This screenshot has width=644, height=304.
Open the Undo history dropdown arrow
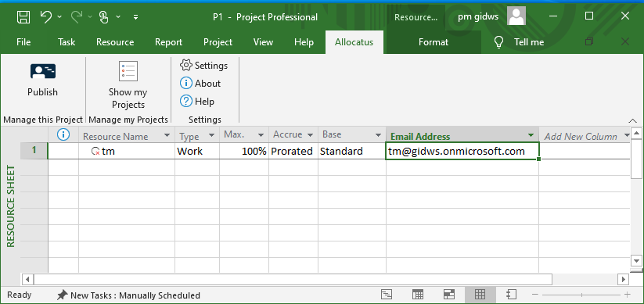tap(59, 17)
